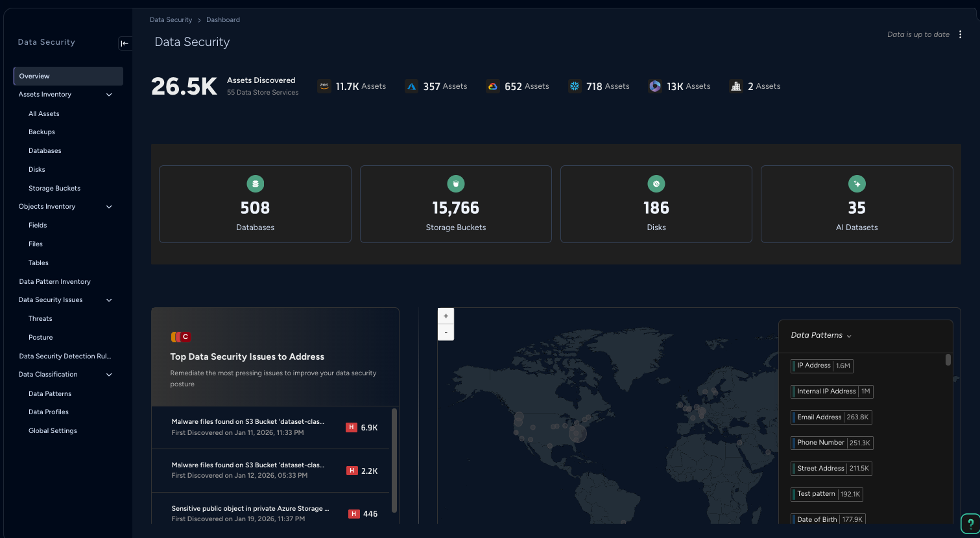Click the Dashboard breadcrumb
This screenshot has height=538, width=980.
(223, 20)
